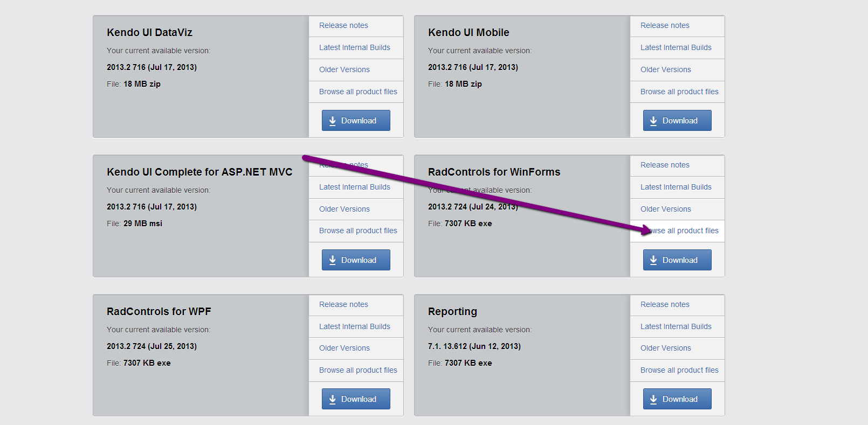Open Release notes for Reporting
The width and height of the screenshot is (868, 425).
[x=665, y=304]
